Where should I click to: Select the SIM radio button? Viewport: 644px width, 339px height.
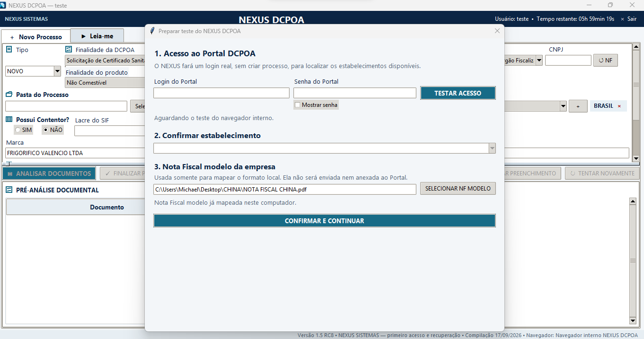18,130
